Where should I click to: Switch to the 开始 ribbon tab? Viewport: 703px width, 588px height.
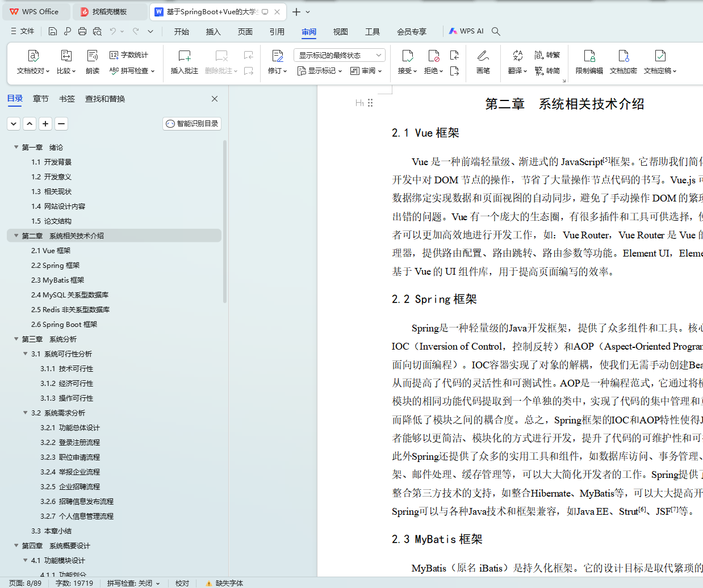[182, 32]
